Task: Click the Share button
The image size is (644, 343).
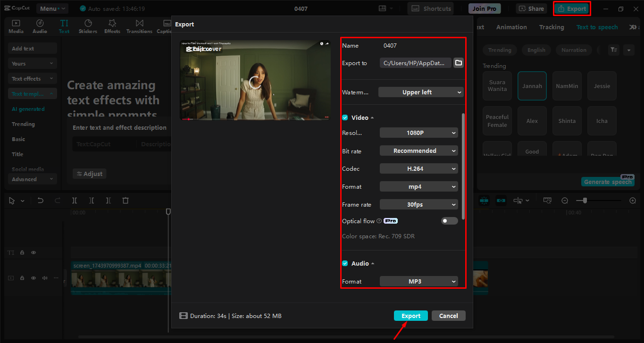Action: coord(531,8)
